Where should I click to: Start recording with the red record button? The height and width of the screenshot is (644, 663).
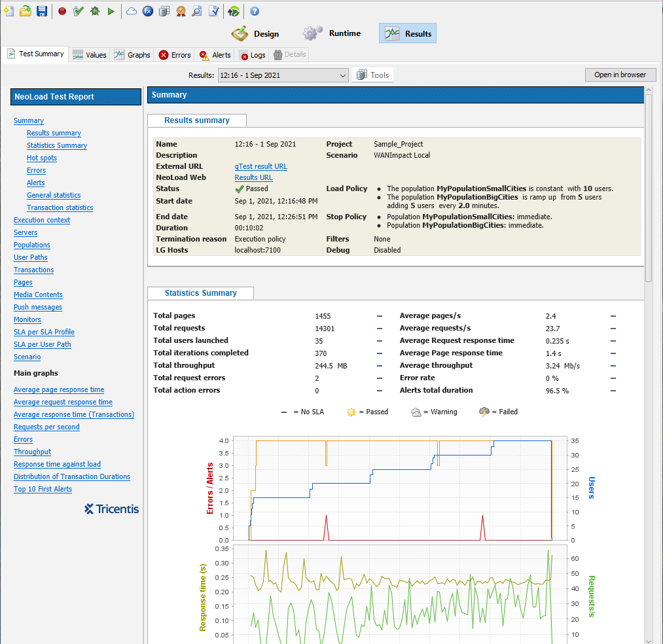pos(62,11)
